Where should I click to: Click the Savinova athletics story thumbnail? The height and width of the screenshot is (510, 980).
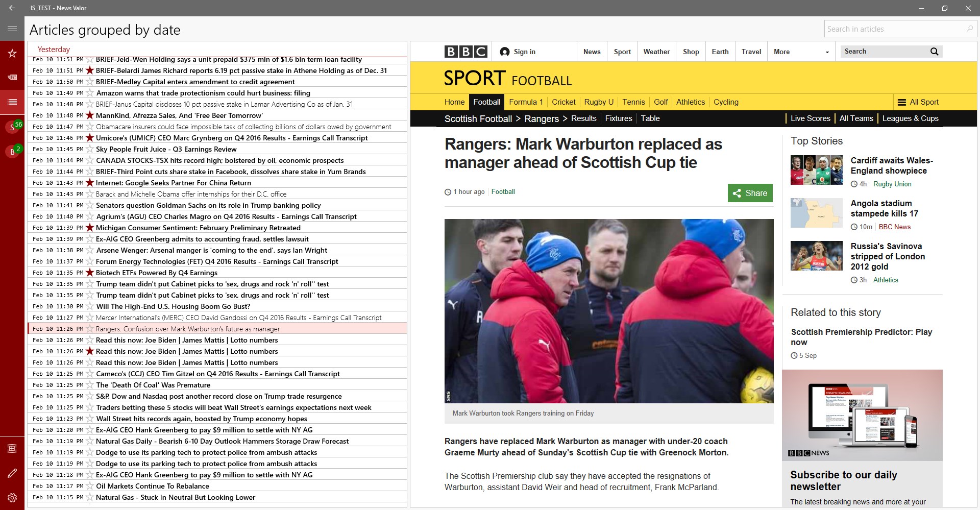pos(816,256)
